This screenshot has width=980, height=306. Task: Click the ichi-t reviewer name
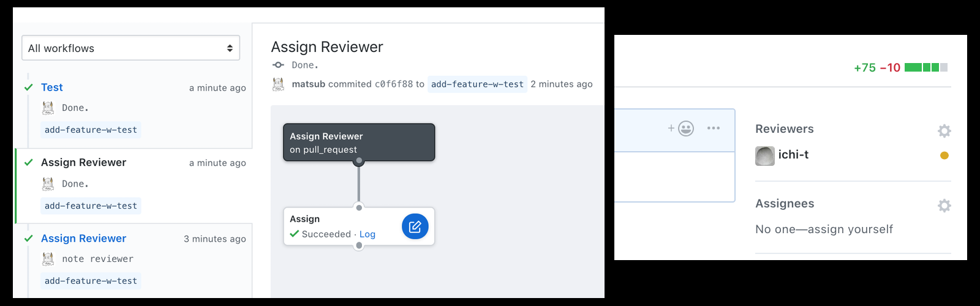(x=793, y=155)
